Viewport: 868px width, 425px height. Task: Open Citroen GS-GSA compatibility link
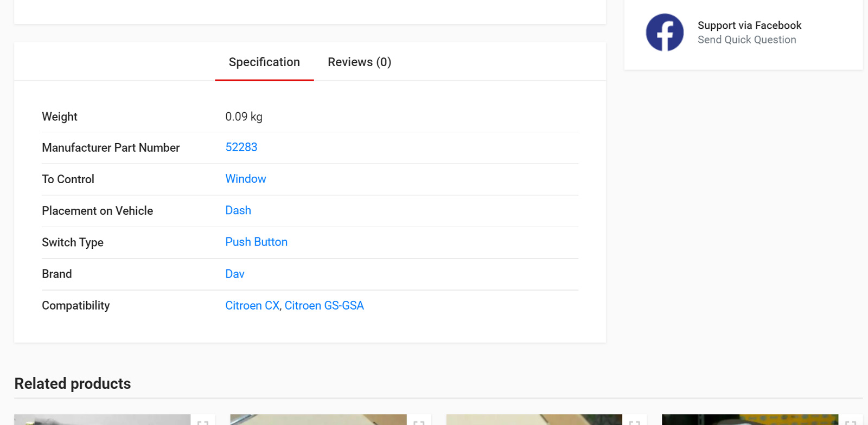[324, 306]
